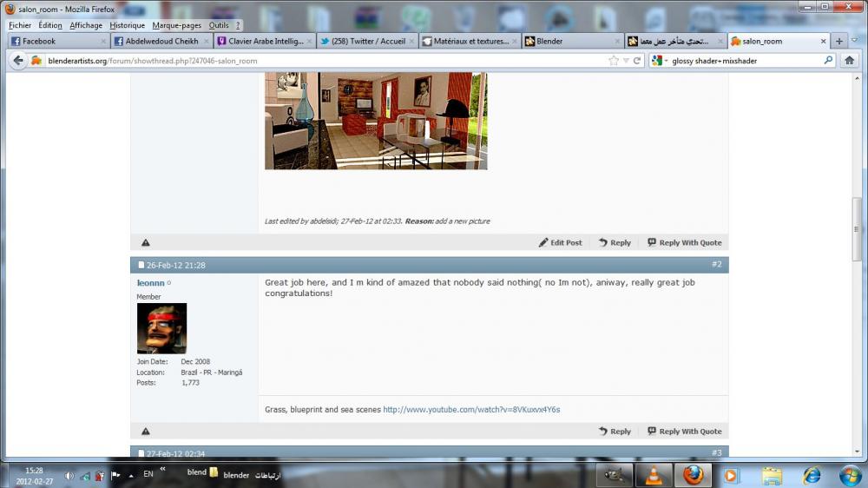
Task: Open the Affichage menu
Action: coord(86,25)
